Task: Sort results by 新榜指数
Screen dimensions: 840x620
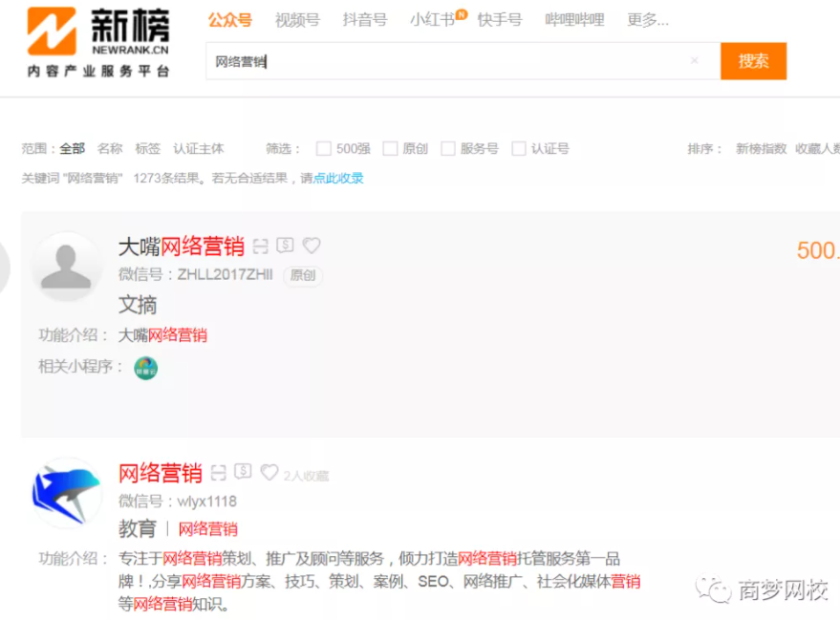Action: (761, 148)
